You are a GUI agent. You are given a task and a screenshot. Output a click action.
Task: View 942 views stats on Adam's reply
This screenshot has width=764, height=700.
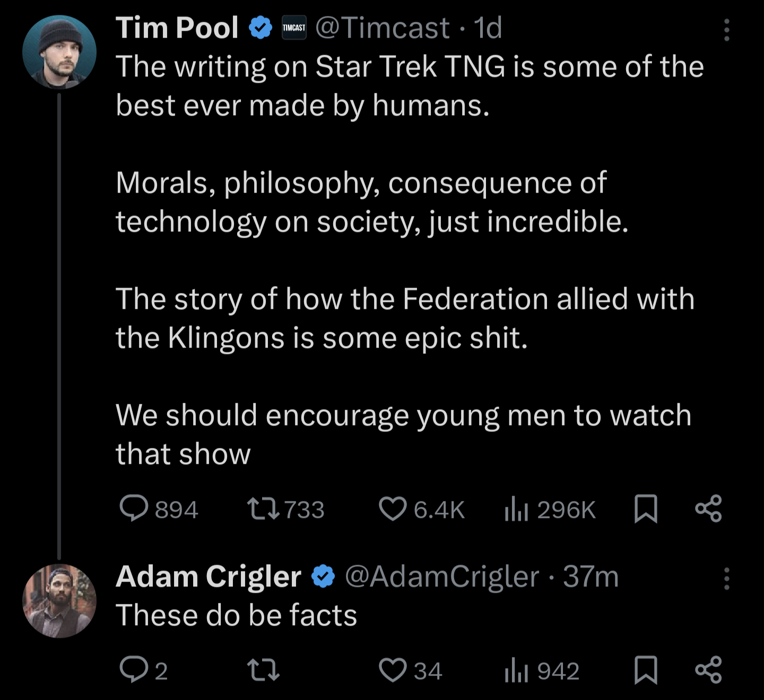pos(542,670)
